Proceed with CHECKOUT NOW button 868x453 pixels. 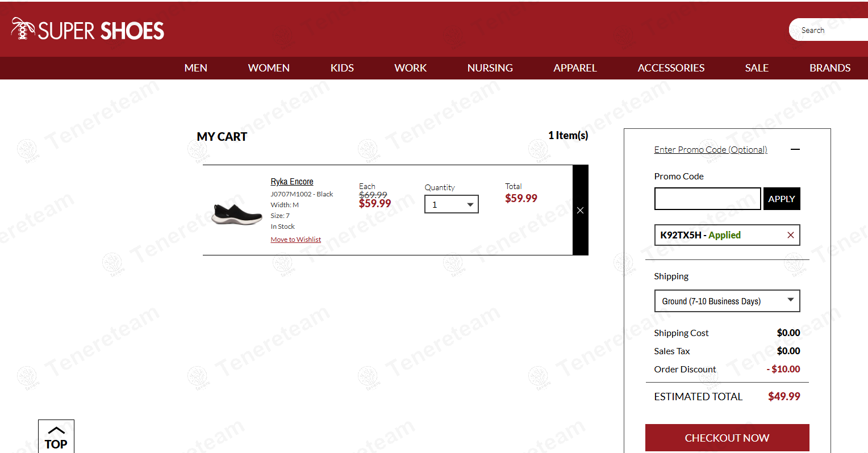tap(727, 438)
